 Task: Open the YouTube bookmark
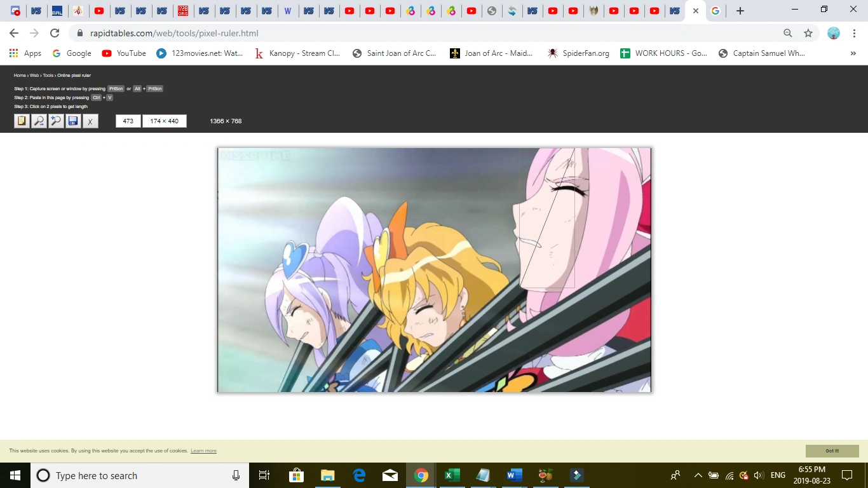point(124,53)
